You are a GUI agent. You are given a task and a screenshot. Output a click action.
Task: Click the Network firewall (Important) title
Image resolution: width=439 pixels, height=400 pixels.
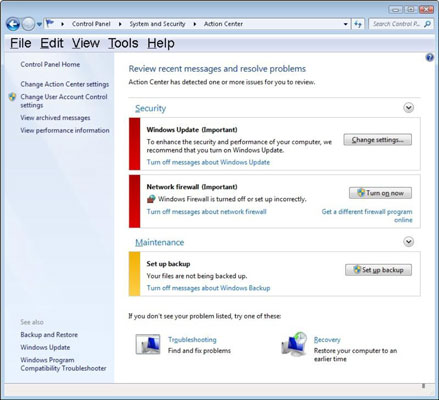[x=192, y=187]
